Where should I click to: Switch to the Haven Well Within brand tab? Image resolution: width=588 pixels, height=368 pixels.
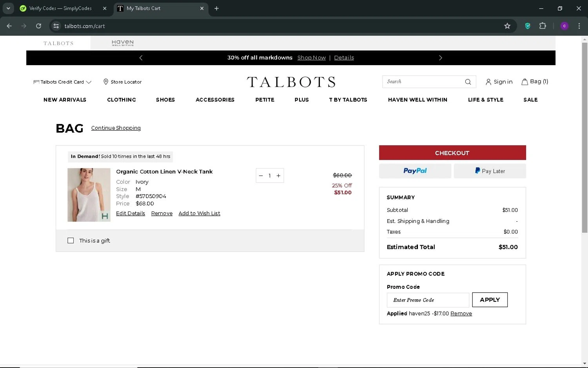coord(123,43)
